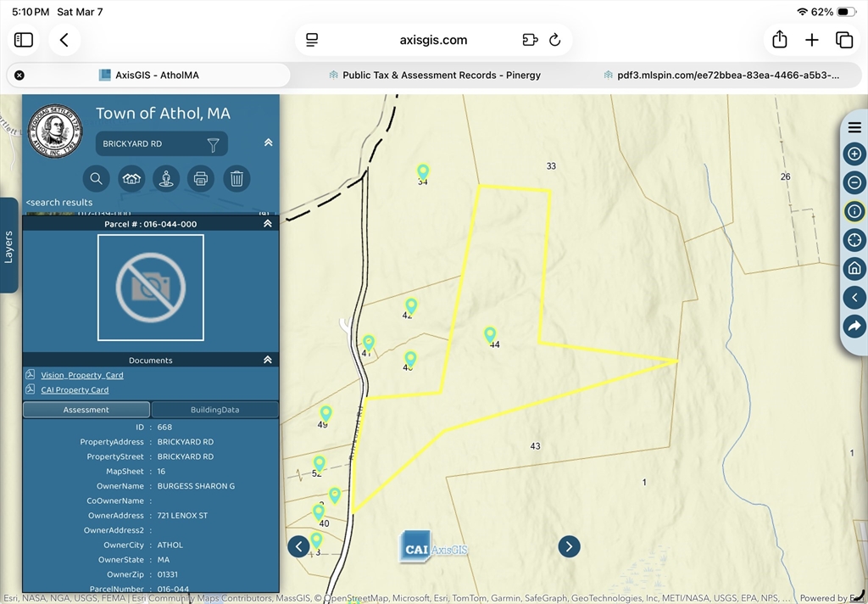Image resolution: width=868 pixels, height=604 pixels.
Task: Collapse the Documents section
Action: coord(267,359)
